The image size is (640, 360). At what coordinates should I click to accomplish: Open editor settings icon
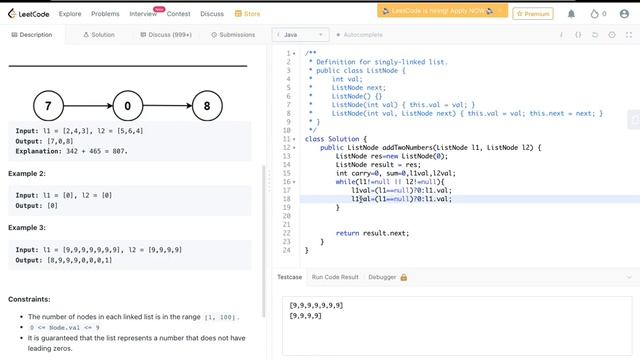pyautogui.click(x=612, y=35)
